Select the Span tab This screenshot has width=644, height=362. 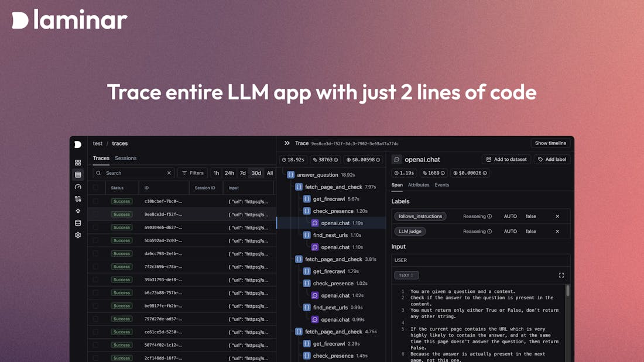point(397,185)
